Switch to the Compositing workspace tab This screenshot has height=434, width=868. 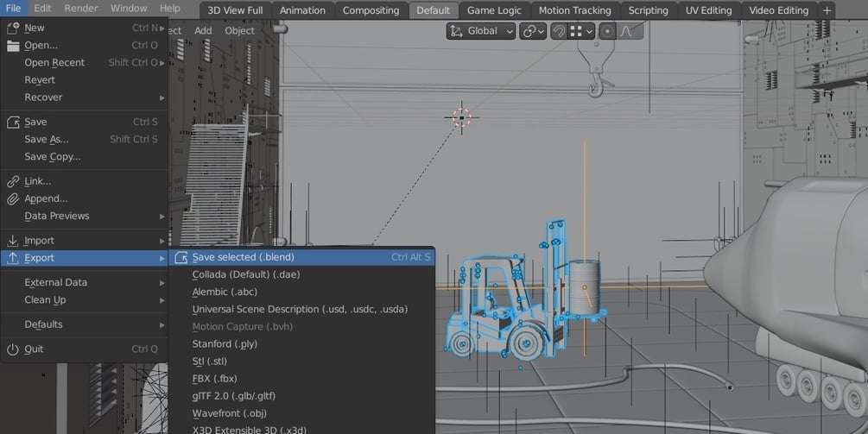(371, 10)
